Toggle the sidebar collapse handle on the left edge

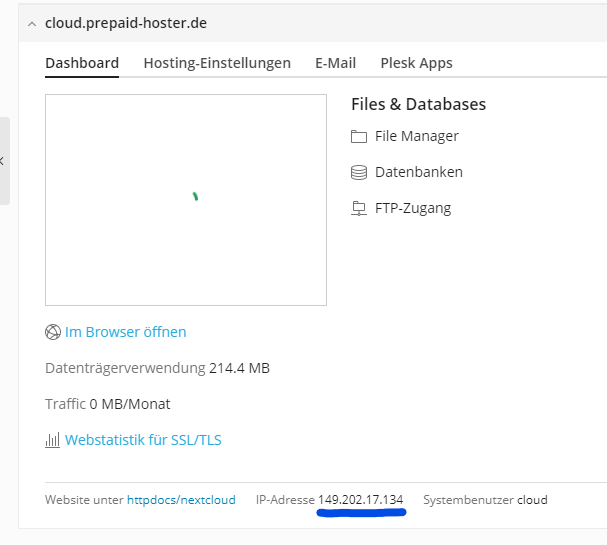coord(4,161)
